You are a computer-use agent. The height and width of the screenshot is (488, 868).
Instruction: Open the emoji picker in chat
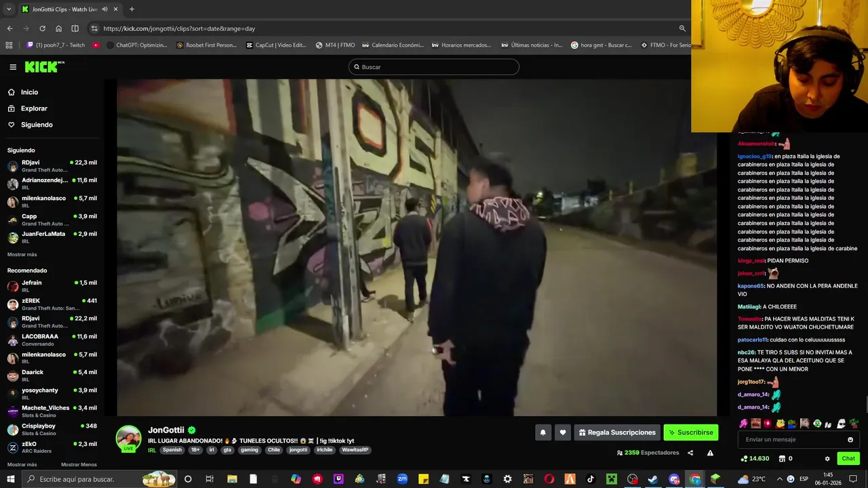point(850,440)
